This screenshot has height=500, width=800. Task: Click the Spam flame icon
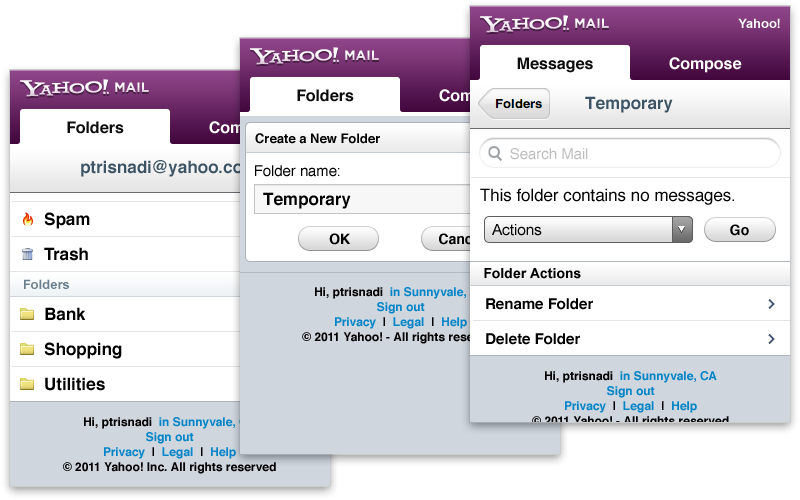[28, 219]
